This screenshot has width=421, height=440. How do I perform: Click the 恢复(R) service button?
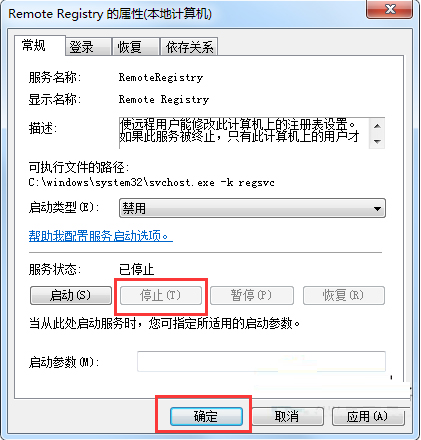click(x=344, y=295)
